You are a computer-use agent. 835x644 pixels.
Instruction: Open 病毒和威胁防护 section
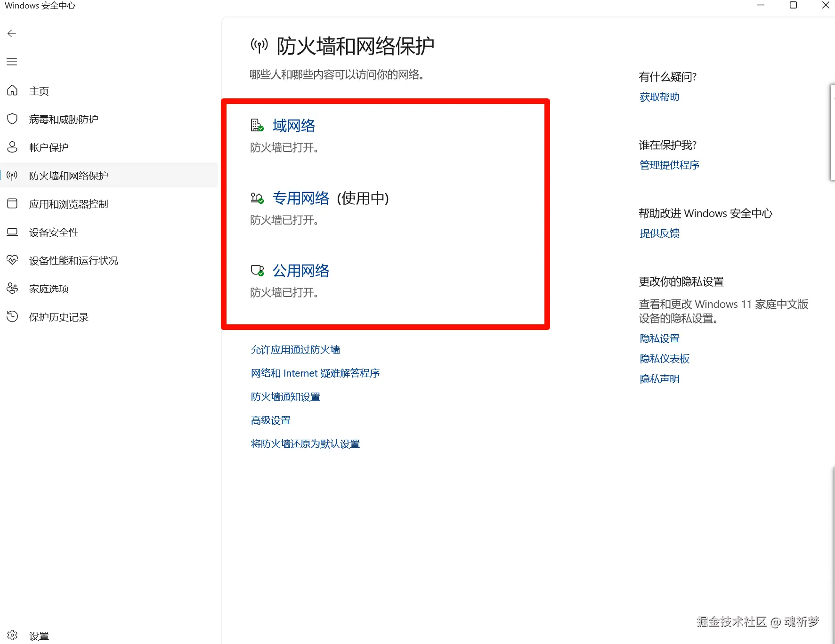(x=64, y=119)
